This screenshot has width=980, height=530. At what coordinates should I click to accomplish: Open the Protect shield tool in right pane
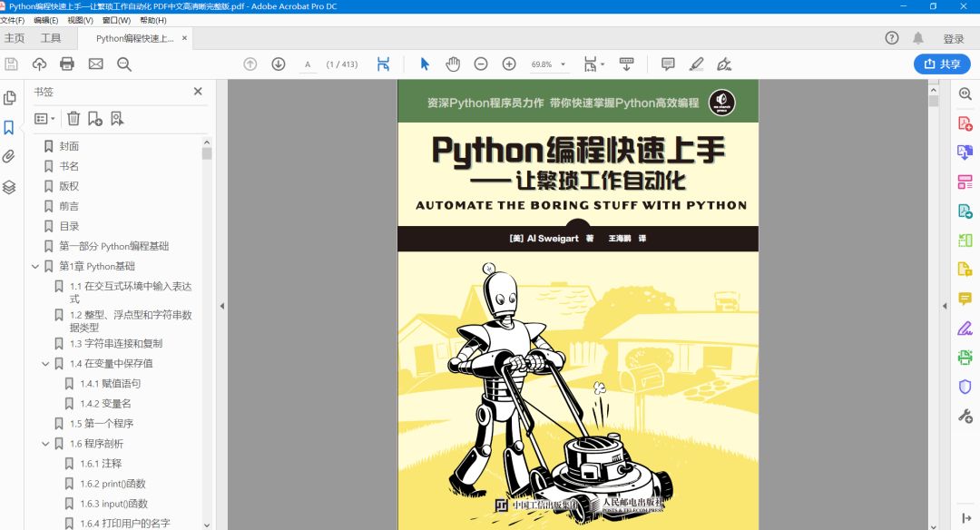pos(965,387)
